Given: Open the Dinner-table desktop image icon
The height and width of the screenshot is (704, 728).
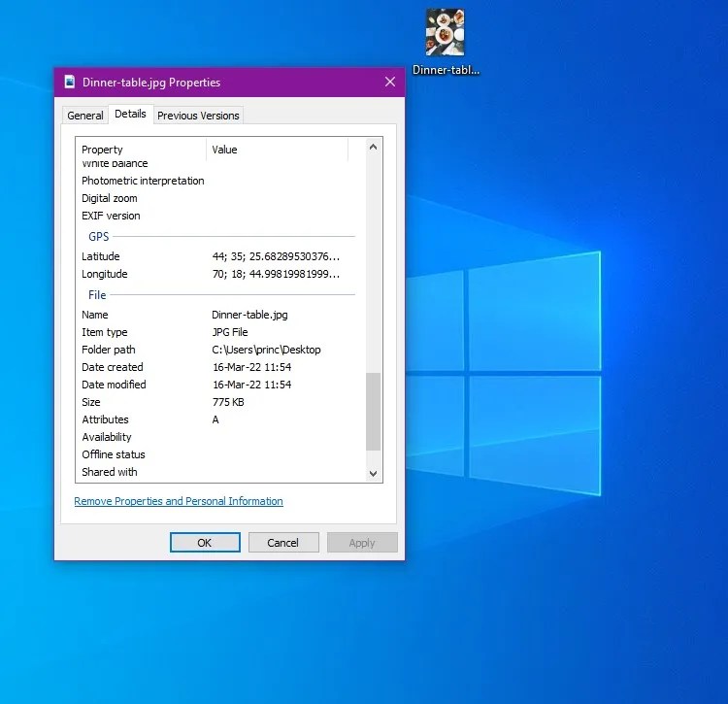Looking at the screenshot, I should [x=445, y=32].
